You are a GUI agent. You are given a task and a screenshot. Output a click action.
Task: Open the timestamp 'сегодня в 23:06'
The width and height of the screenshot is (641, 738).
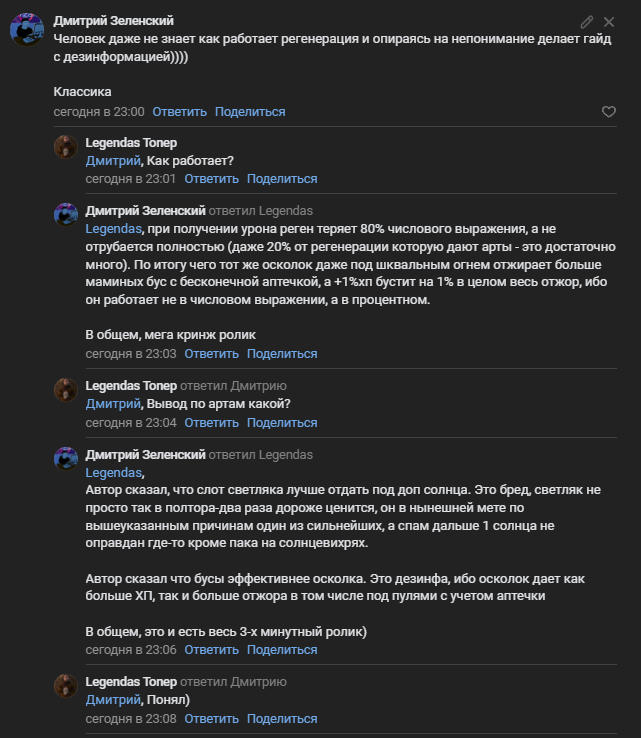pyautogui.click(x=131, y=650)
